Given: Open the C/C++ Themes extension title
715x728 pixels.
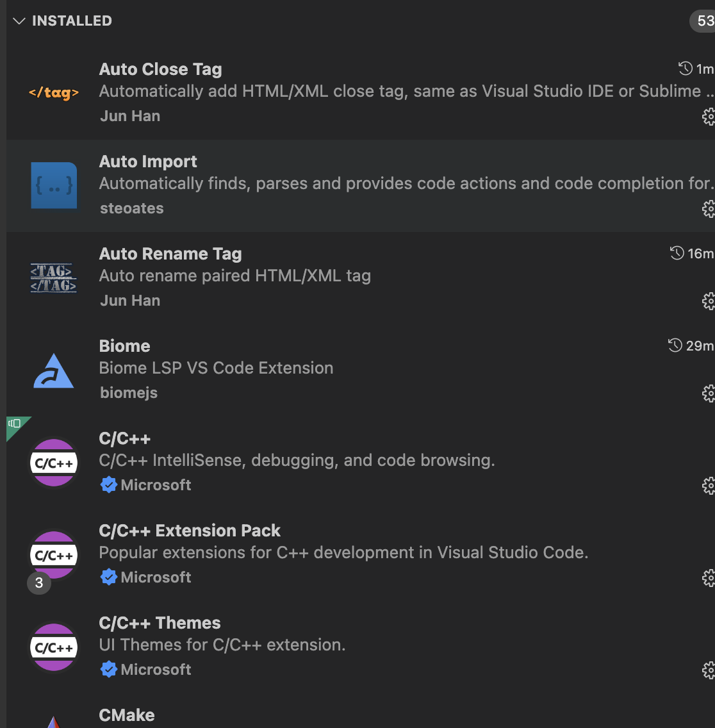Looking at the screenshot, I should pyautogui.click(x=160, y=623).
